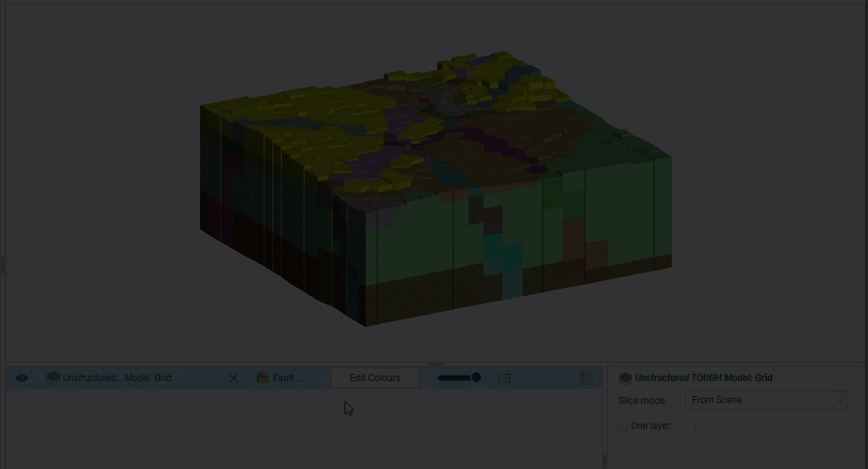Remove the Grid model from the scene

[x=233, y=378]
